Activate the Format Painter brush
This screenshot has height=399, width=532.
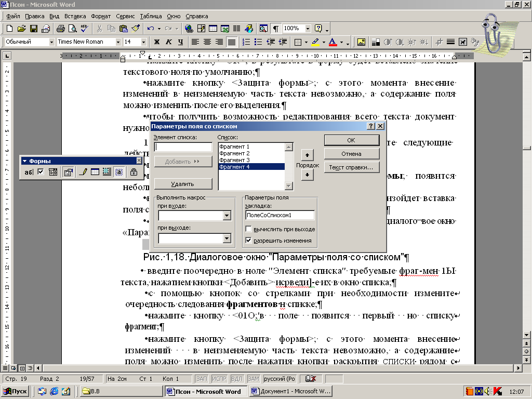click(x=136, y=29)
